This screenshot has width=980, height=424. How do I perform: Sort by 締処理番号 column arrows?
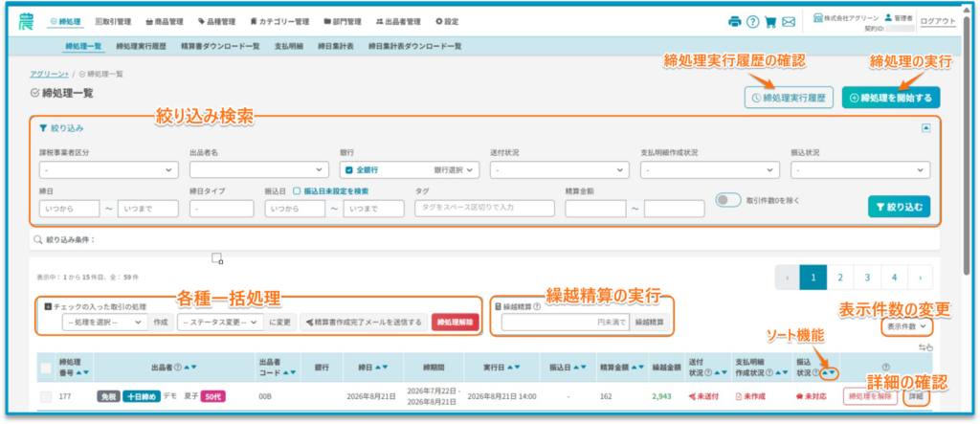(x=82, y=372)
